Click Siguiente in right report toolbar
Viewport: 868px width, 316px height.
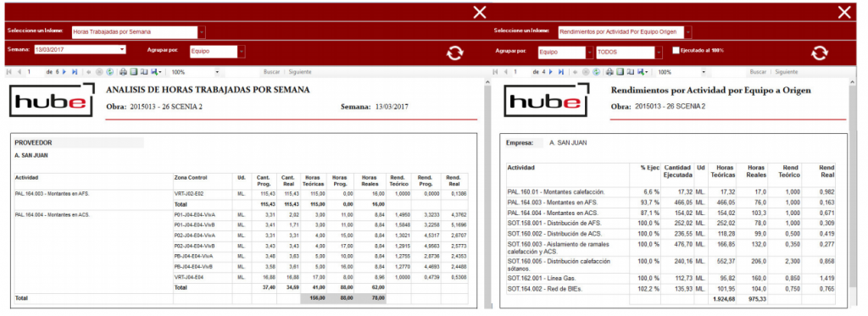click(787, 72)
